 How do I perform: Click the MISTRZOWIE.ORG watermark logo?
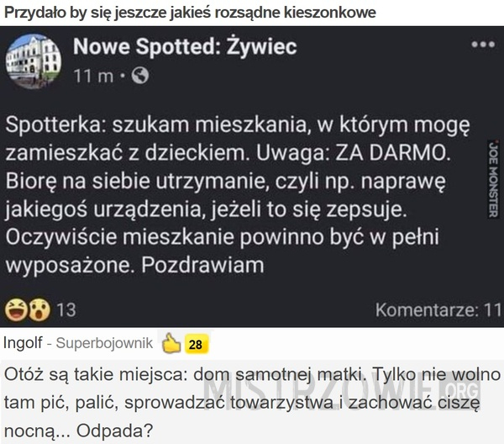342,390
